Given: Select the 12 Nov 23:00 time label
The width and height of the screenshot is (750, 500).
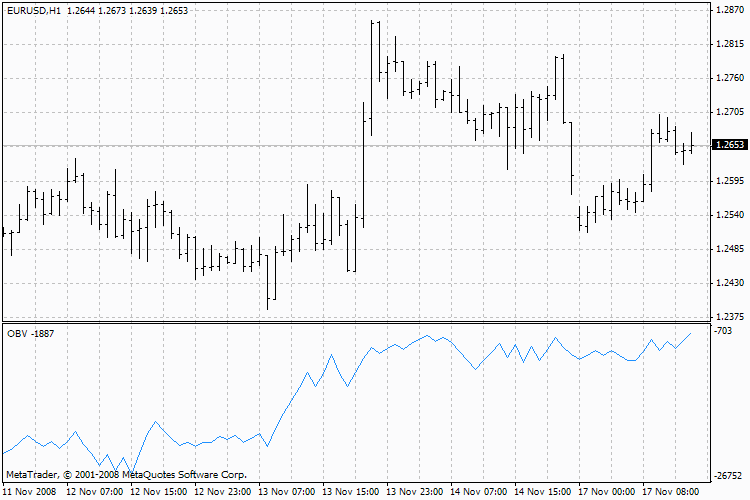Looking at the screenshot, I should tap(222, 492).
